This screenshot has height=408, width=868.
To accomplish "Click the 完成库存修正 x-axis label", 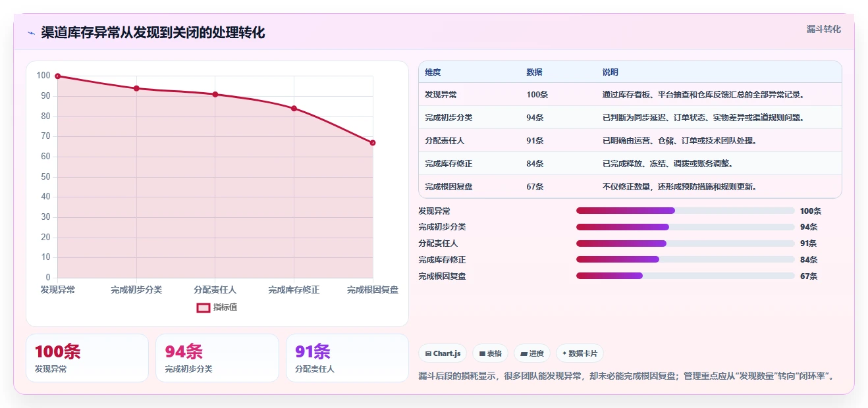I will pos(294,290).
